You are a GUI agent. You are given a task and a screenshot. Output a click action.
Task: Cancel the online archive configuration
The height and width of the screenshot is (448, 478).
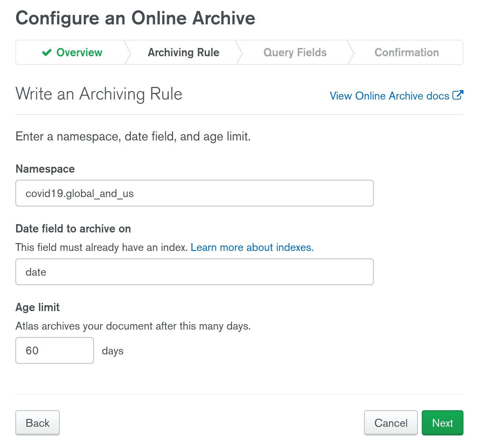tap(391, 423)
